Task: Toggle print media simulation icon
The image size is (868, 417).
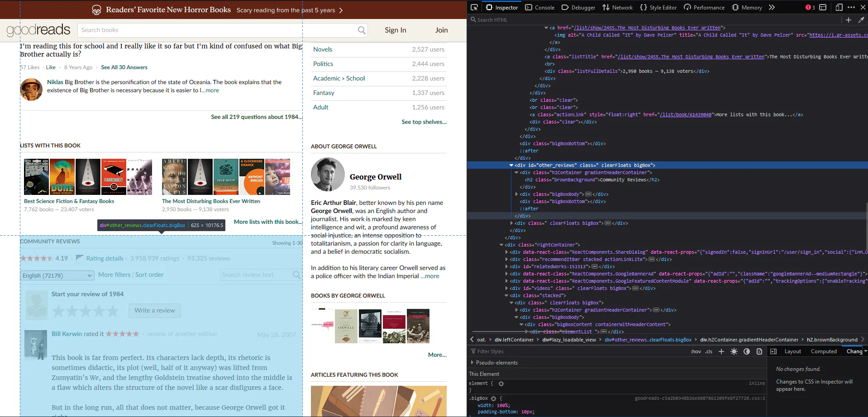Action: (x=759, y=351)
